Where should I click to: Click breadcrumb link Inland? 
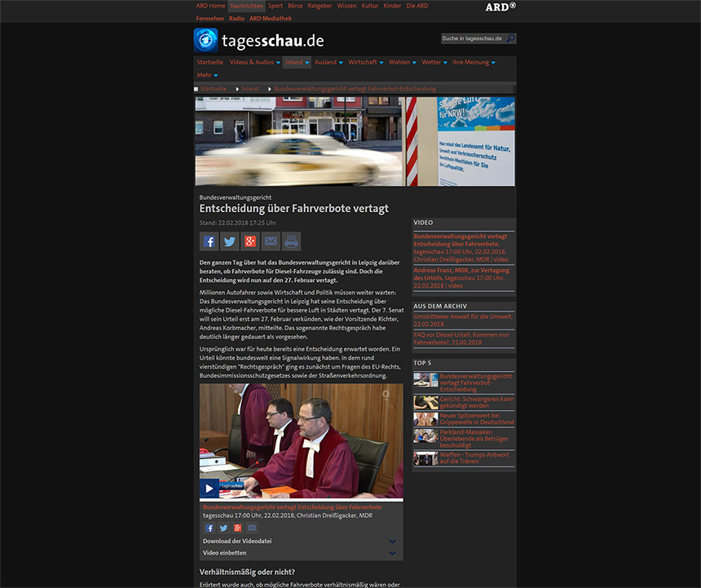(250, 89)
